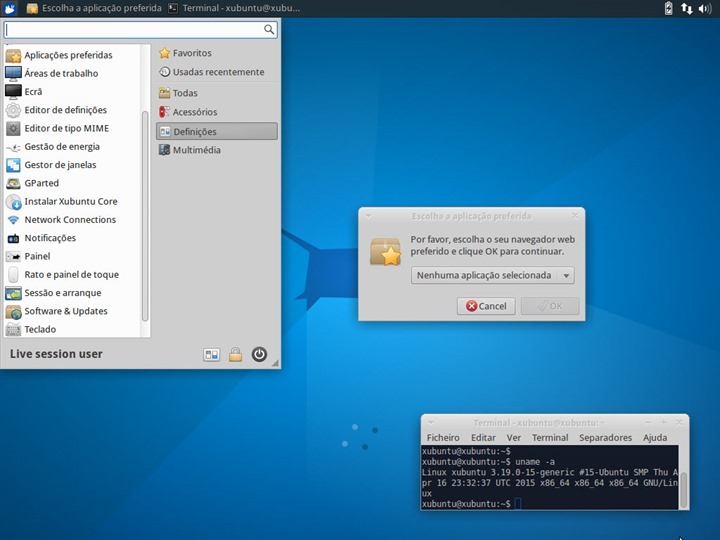
Task: Open the Terminal window menu arrow
Action: pos(431,422)
